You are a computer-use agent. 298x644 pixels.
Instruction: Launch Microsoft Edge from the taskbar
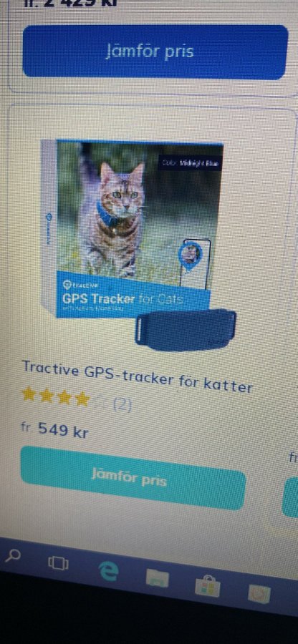point(108,571)
